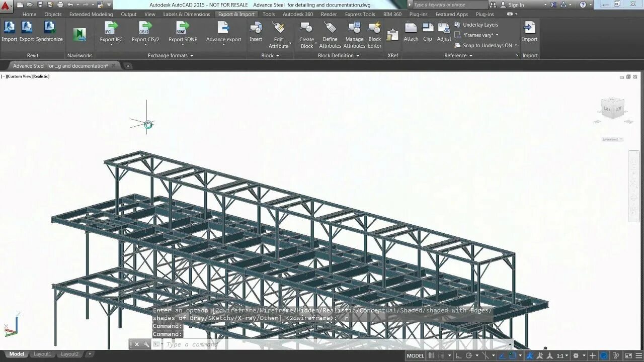Open the Objects ribbon tab
This screenshot has height=362, width=644.
click(53, 14)
